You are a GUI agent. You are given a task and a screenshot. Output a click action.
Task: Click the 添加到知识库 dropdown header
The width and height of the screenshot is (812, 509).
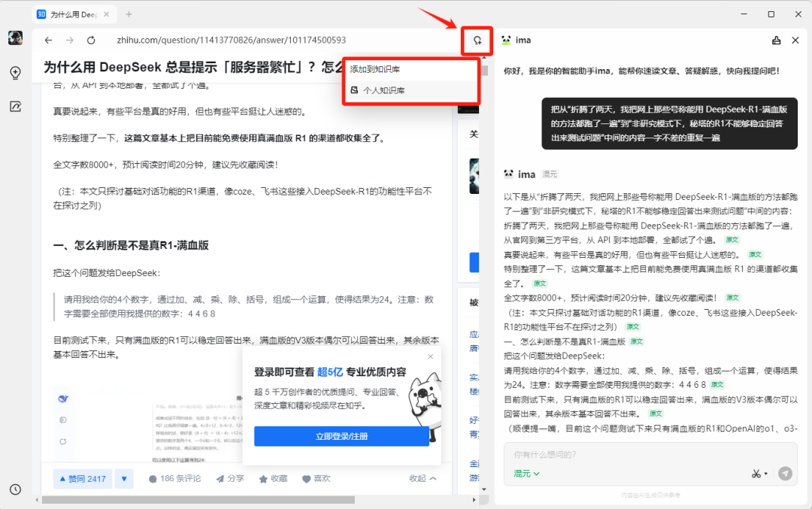click(375, 69)
